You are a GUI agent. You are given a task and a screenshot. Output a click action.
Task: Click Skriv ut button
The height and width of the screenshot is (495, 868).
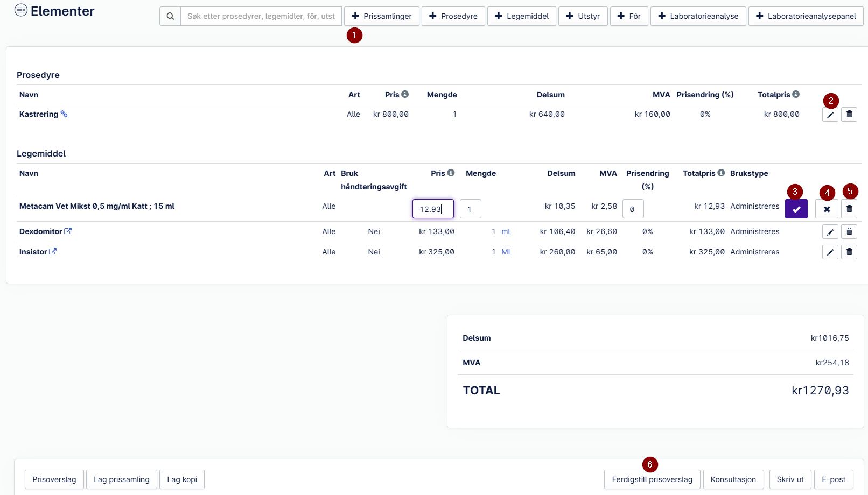pyautogui.click(x=790, y=479)
